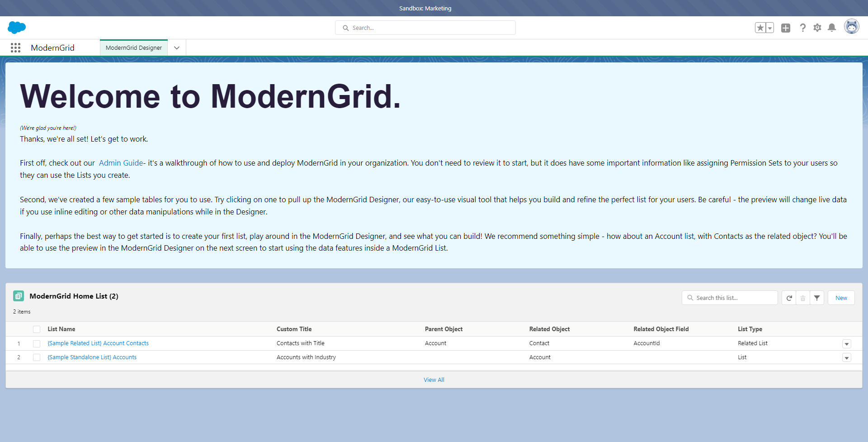Click the Contacts with Title cell
The width and height of the screenshot is (868, 442).
tap(301, 343)
